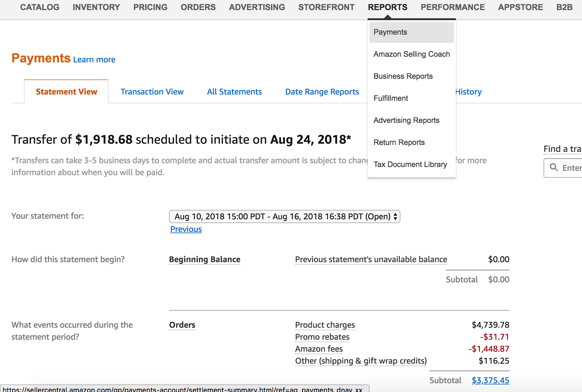Click the Previous statement link
The height and width of the screenshot is (392, 582).
click(x=186, y=229)
